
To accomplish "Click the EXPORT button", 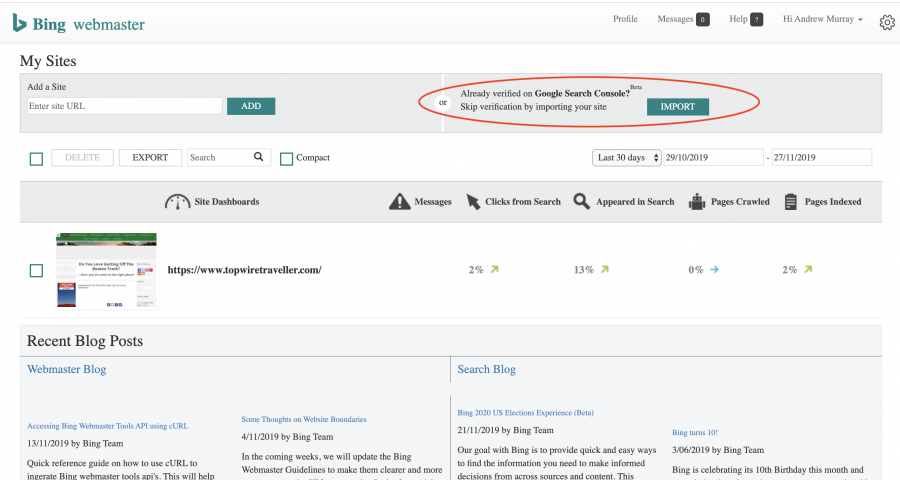I will pos(150,157).
